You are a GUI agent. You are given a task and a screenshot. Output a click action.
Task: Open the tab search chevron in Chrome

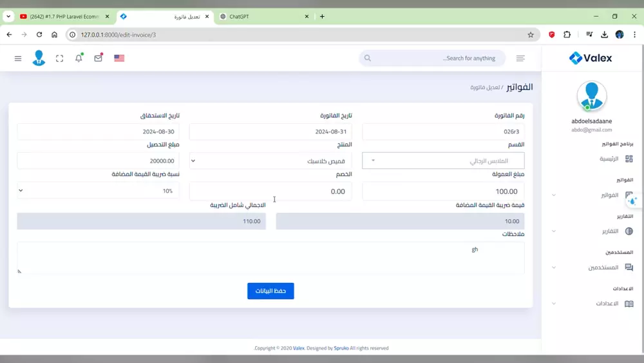tap(8, 17)
